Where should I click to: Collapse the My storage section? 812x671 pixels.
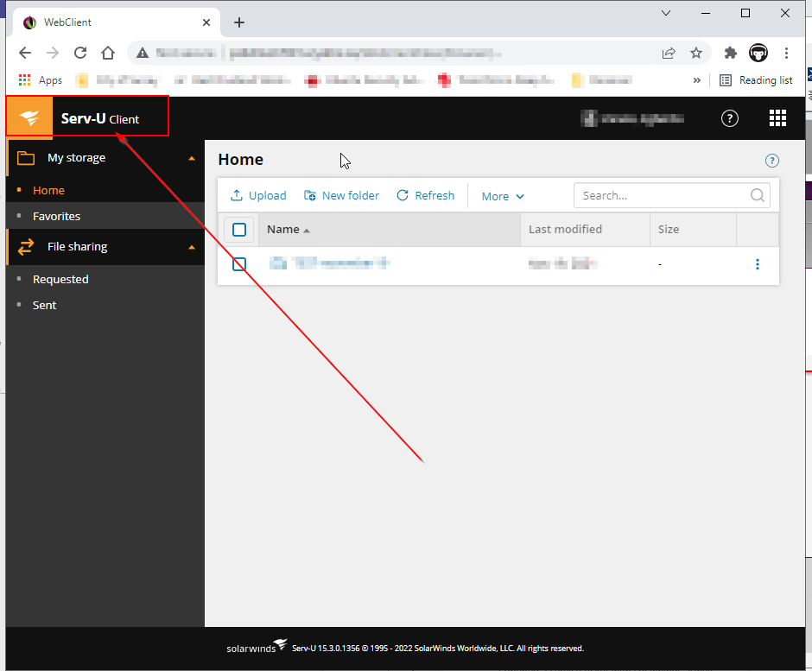[x=192, y=158]
